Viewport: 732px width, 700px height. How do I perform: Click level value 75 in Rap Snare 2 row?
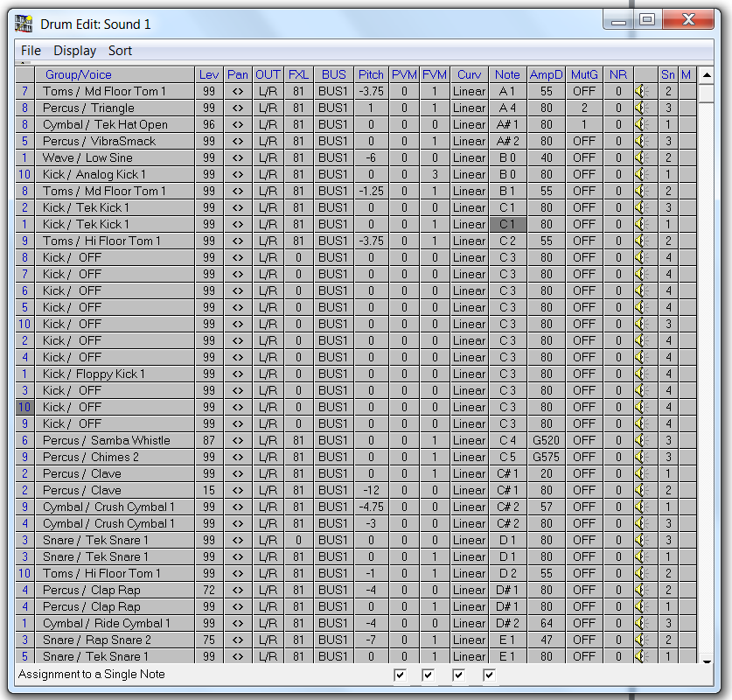pyautogui.click(x=209, y=640)
